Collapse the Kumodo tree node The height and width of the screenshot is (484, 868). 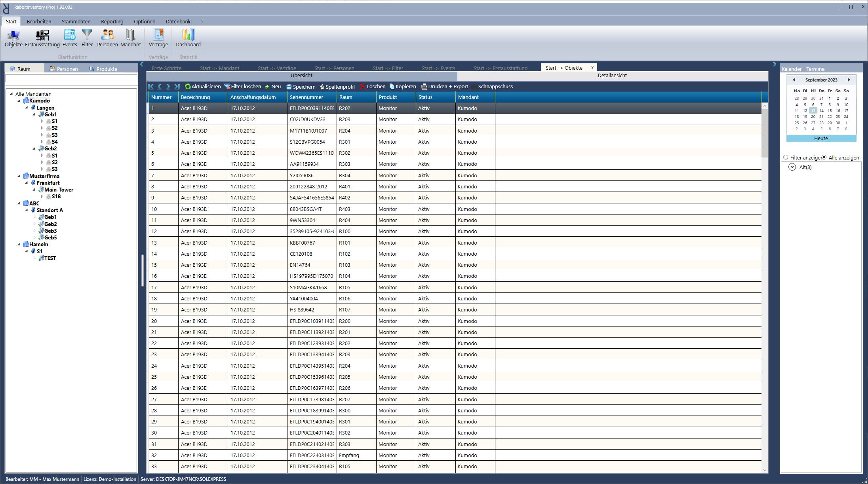[x=19, y=101]
